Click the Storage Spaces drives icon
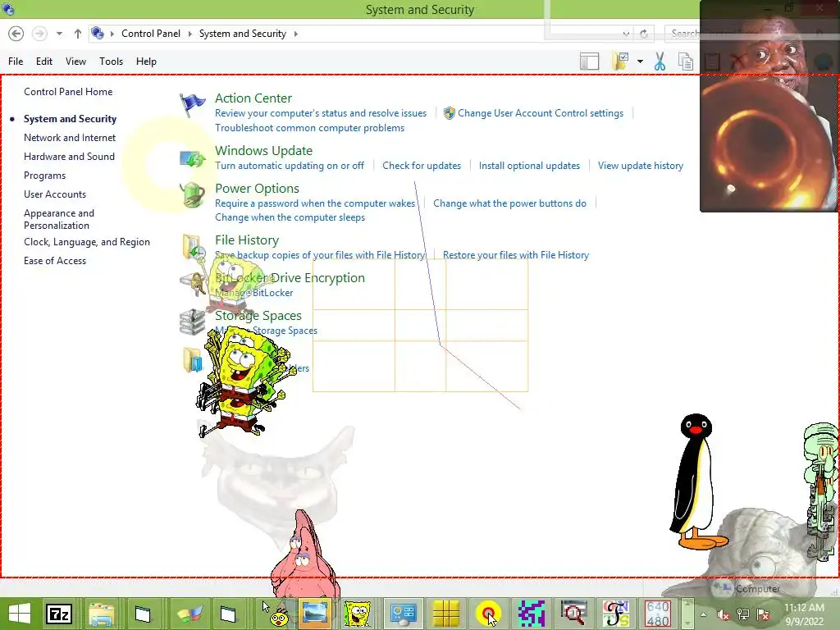 [x=192, y=322]
